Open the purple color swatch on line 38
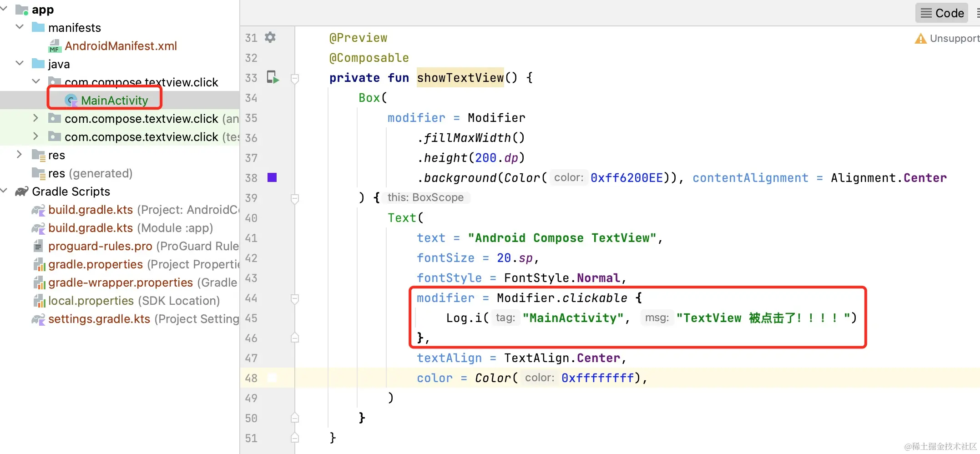The height and width of the screenshot is (454, 980). pyautogui.click(x=272, y=177)
